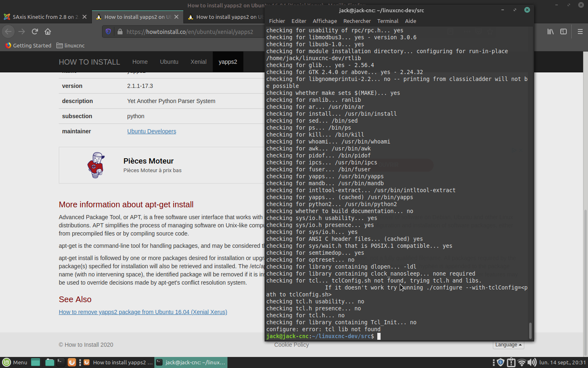Open the Wi-Fi network tray icon
Viewport: 588px width, 368px height.
[x=521, y=362]
